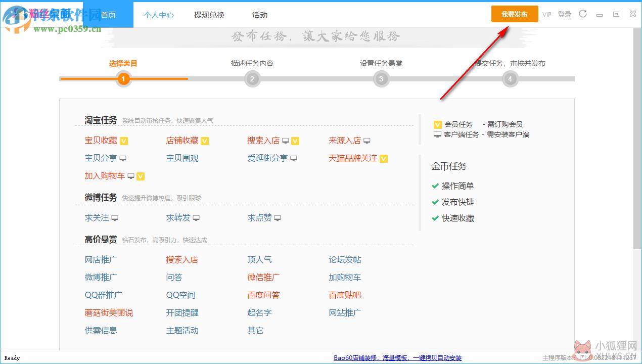Click monitor icon next to 爱逛街分享

point(294,159)
